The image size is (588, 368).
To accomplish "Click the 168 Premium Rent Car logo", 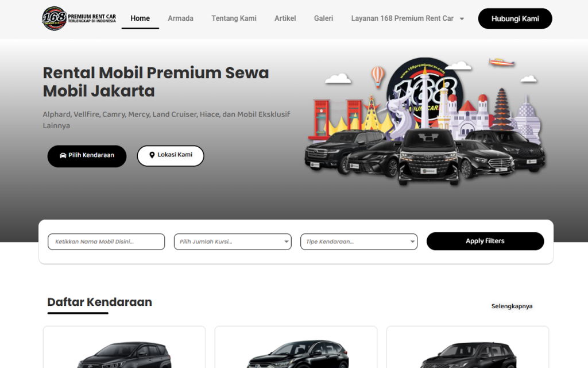I will (x=79, y=18).
